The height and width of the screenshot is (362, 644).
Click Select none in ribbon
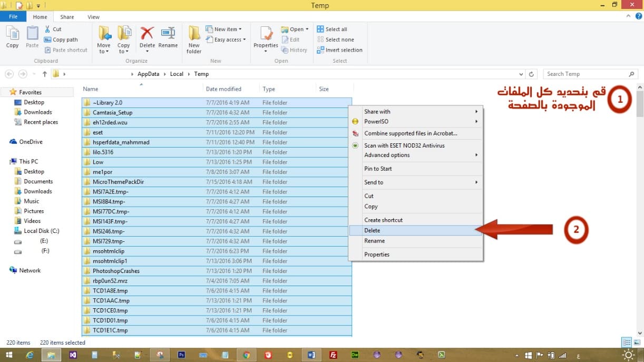(x=339, y=40)
